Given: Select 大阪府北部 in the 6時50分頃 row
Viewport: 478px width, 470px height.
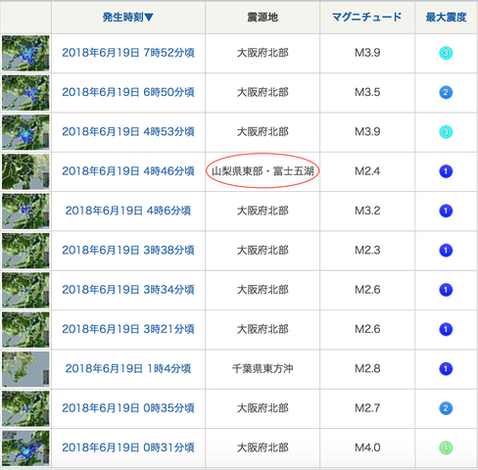Looking at the screenshot, I should tap(263, 92).
